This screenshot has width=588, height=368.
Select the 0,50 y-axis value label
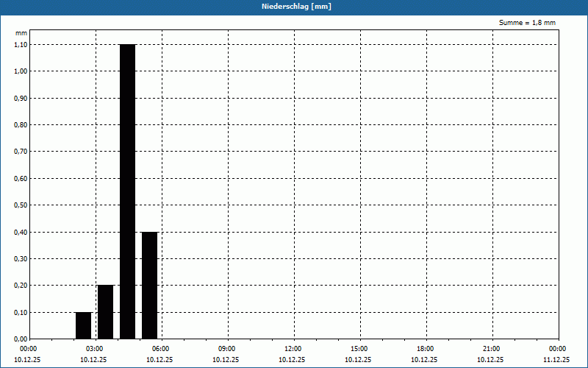pos(21,205)
